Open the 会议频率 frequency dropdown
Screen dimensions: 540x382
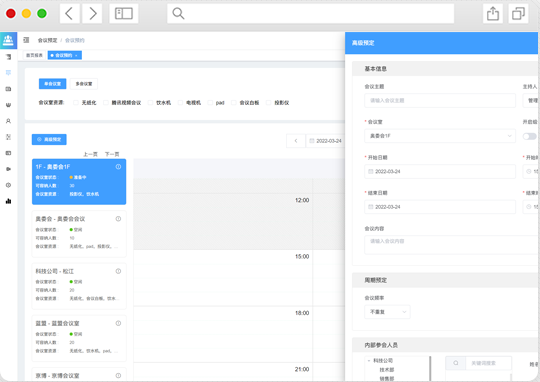[387, 312]
